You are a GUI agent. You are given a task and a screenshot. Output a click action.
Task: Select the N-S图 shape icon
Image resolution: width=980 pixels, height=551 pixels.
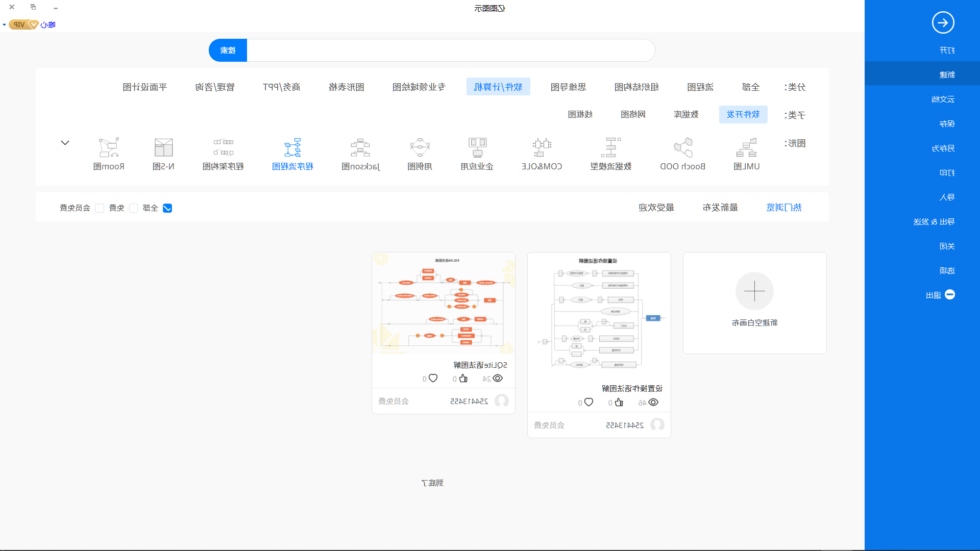[163, 147]
